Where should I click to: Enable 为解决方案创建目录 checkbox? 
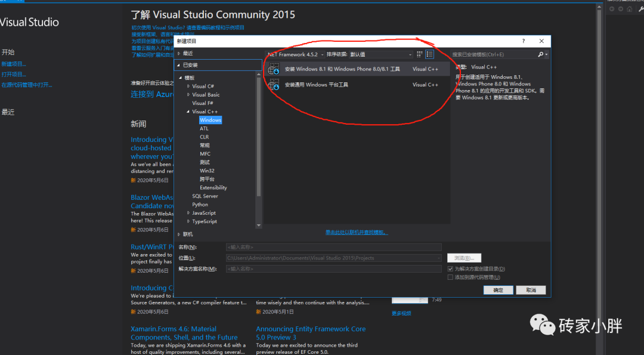tap(450, 268)
